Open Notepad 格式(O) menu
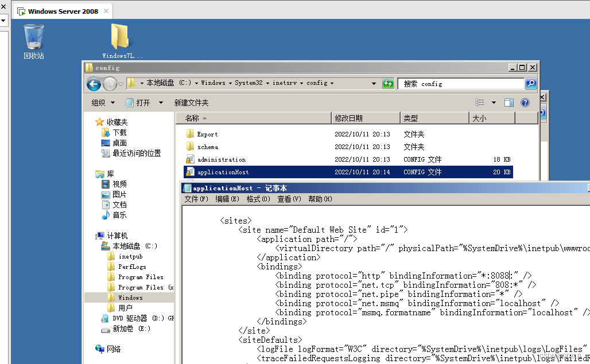This screenshot has height=364, width=590. pos(258,199)
